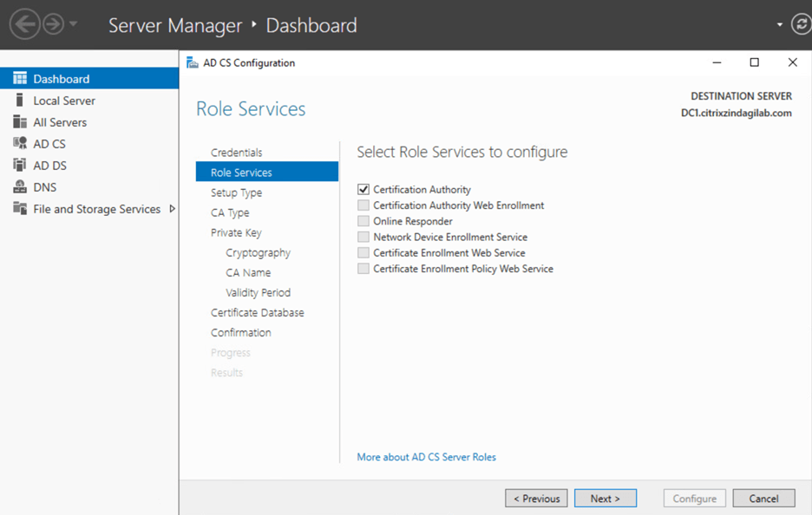Go to the Private Key wizard step
Viewport: 812px width, 515px height.
point(236,232)
